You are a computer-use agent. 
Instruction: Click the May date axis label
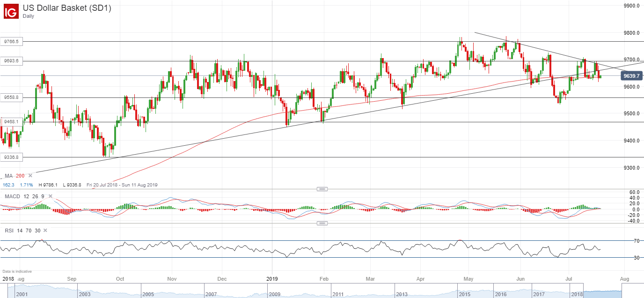469,279
